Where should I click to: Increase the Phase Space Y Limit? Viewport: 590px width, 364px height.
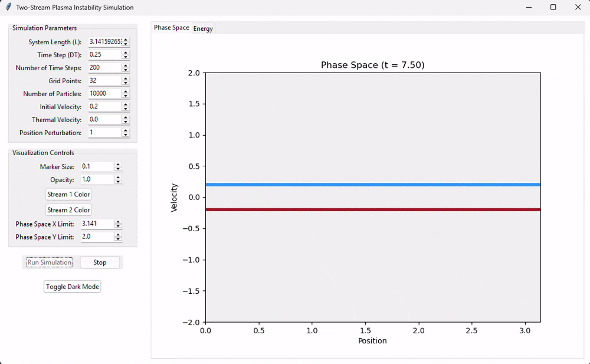pyautogui.click(x=118, y=234)
